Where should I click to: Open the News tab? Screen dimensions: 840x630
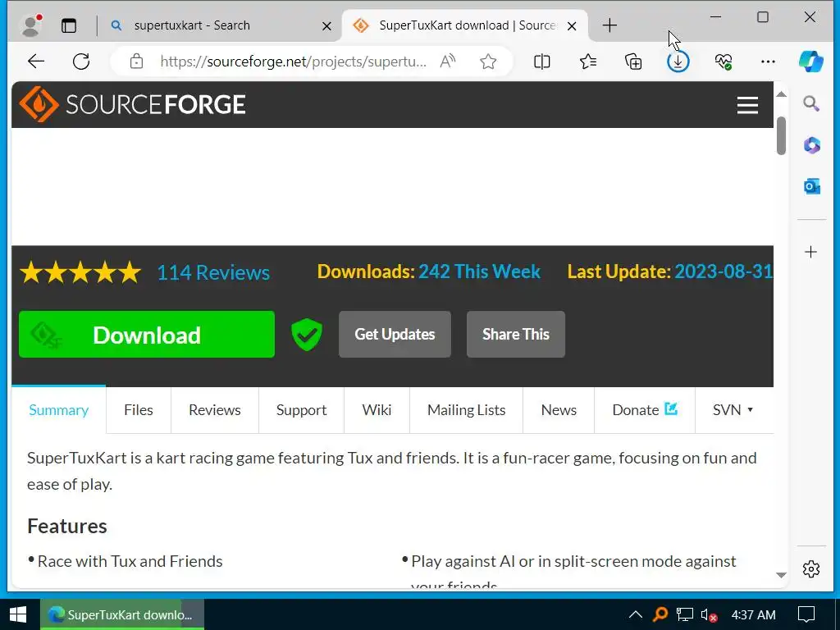pos(559,410)
